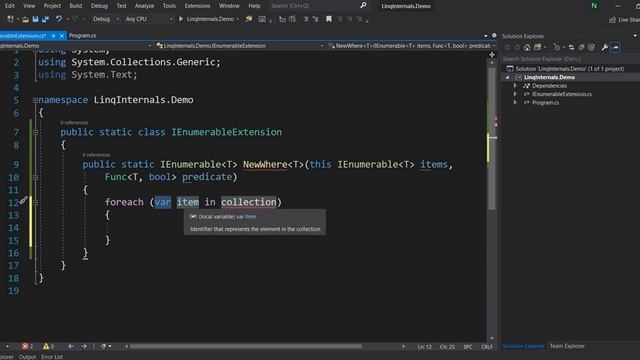This screenshot has height=360, width=640.
Task: Click the Switch Views icon in Solution Explorer
Action: 538,47
